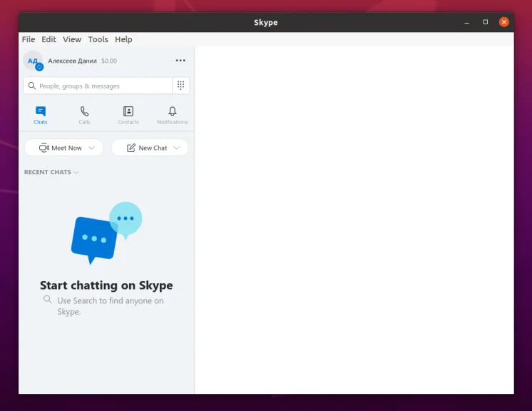Minimize the Skype window
The image size is (532, 411).
467,22
